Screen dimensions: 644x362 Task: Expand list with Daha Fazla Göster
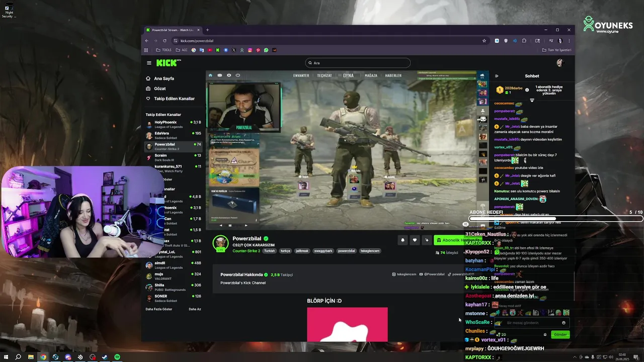coord(159,309)
